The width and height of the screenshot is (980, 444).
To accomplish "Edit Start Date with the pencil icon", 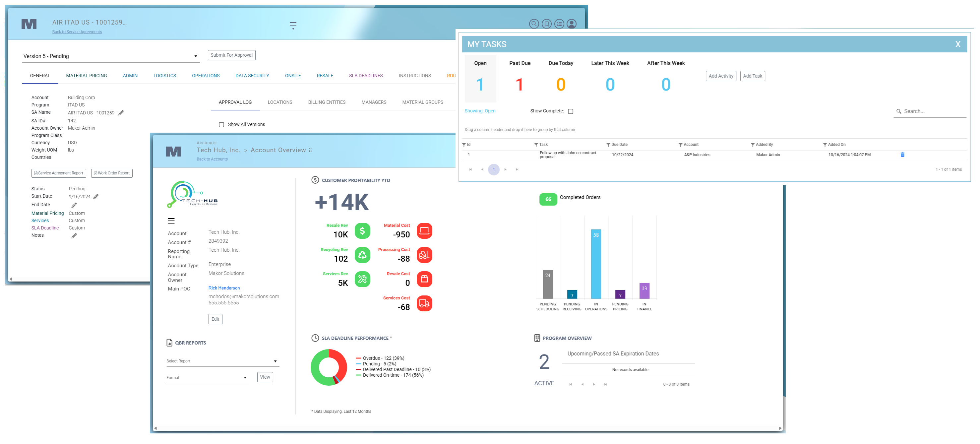I will [96, 197].
